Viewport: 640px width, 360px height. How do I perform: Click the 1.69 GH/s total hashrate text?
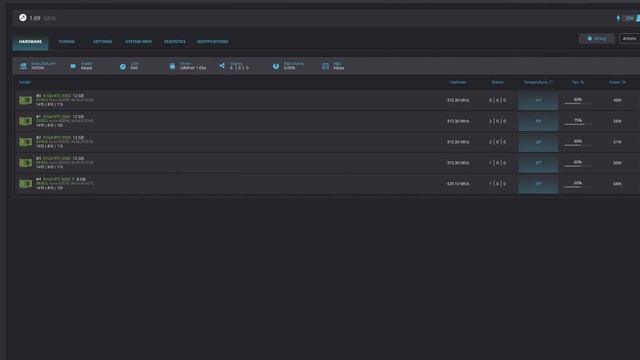pyautogui.click(x=42, y=18)
